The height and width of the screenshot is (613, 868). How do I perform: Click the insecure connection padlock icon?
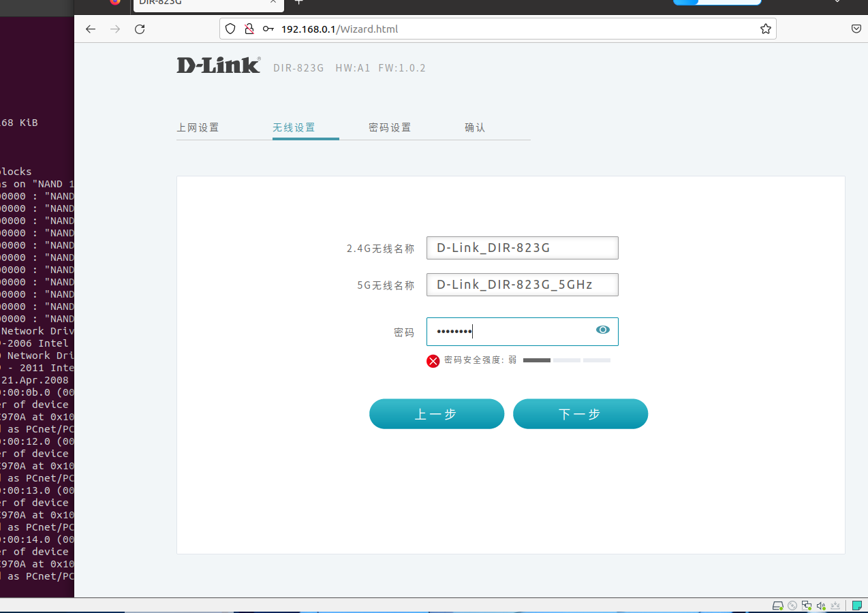point(249,29)
